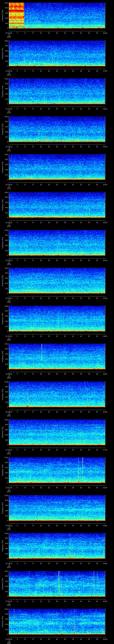Click the 1000 Hz tick of the 23:36 spectrogram
This screenshot has width=114, height=644.
point(6,268)
